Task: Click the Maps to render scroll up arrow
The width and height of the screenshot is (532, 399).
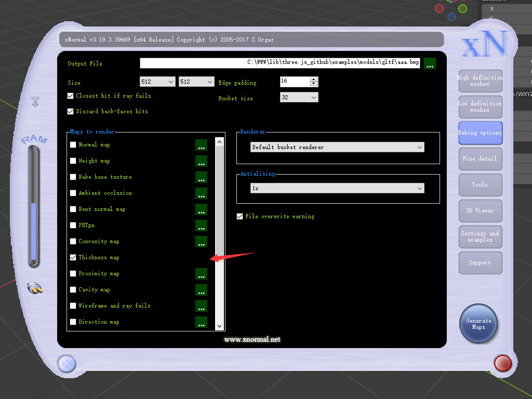Action: click(220, 142)
